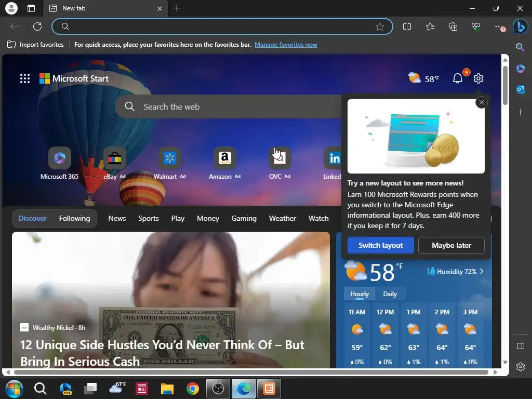Open Browser essentials heart icon
The image size is (532, 399).
tap(476, 26)
